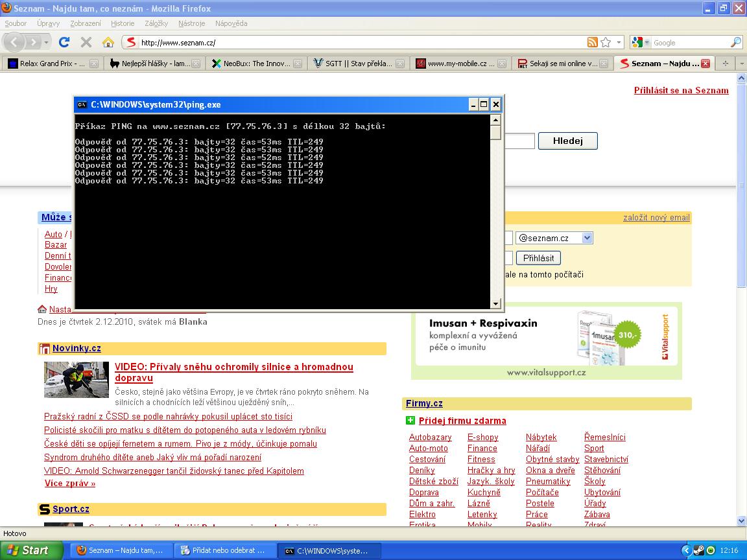Image resolution: width=747 pixels, height=560 pixels.
Task: Open address bar history dropdown arrow
Action: (619, 42)
